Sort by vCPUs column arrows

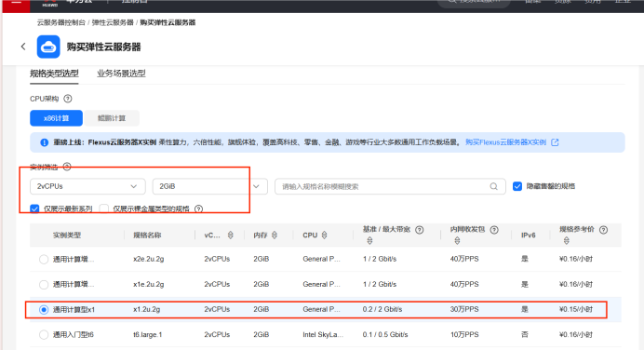pyautogui.click(x=231, y=235)
